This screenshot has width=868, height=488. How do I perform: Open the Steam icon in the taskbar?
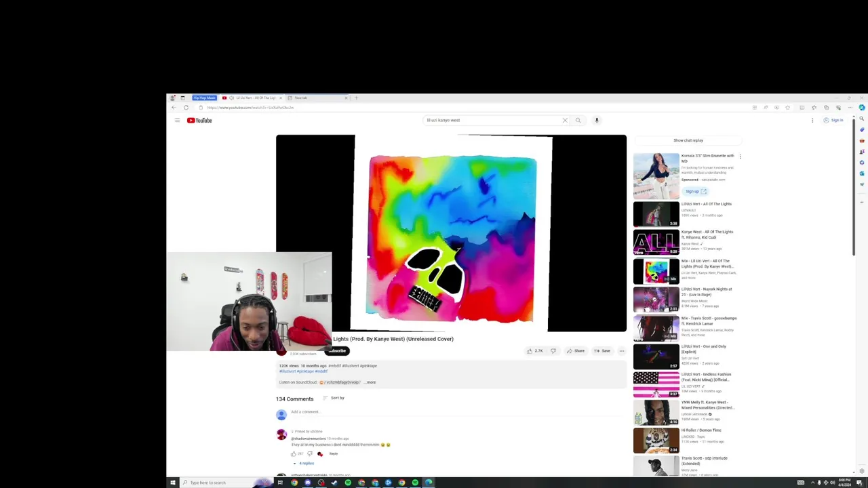point(334,483)
